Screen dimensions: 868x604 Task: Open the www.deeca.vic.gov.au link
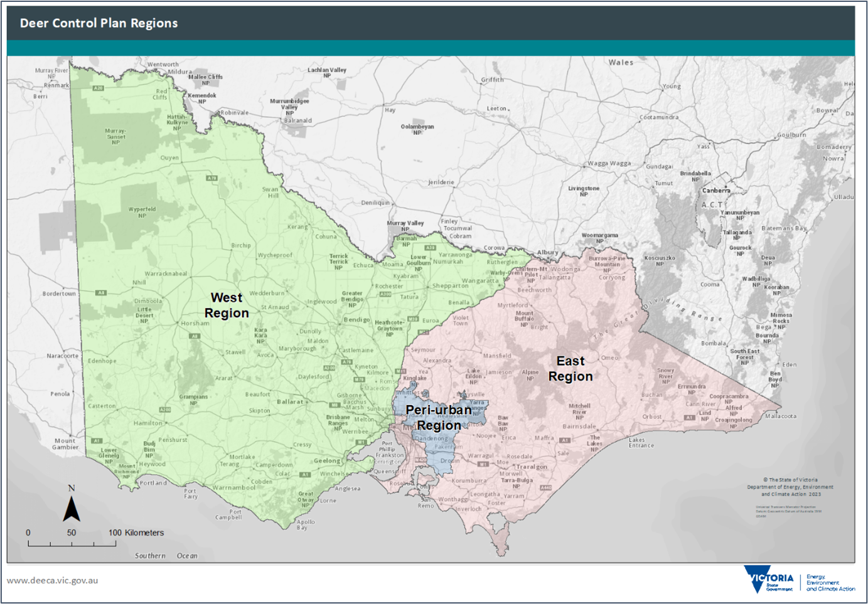click(53, 580)
